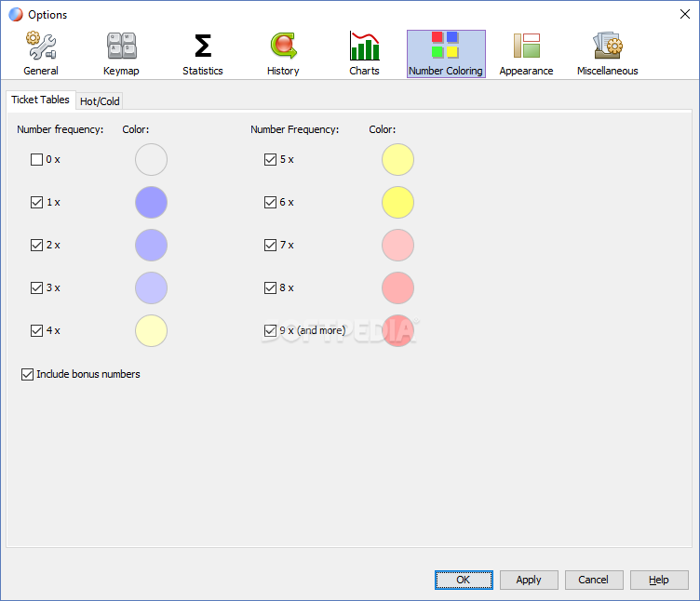Open the 7 x pink color swatch
This screenshot has width=700, height=601.
pos(397,245)
